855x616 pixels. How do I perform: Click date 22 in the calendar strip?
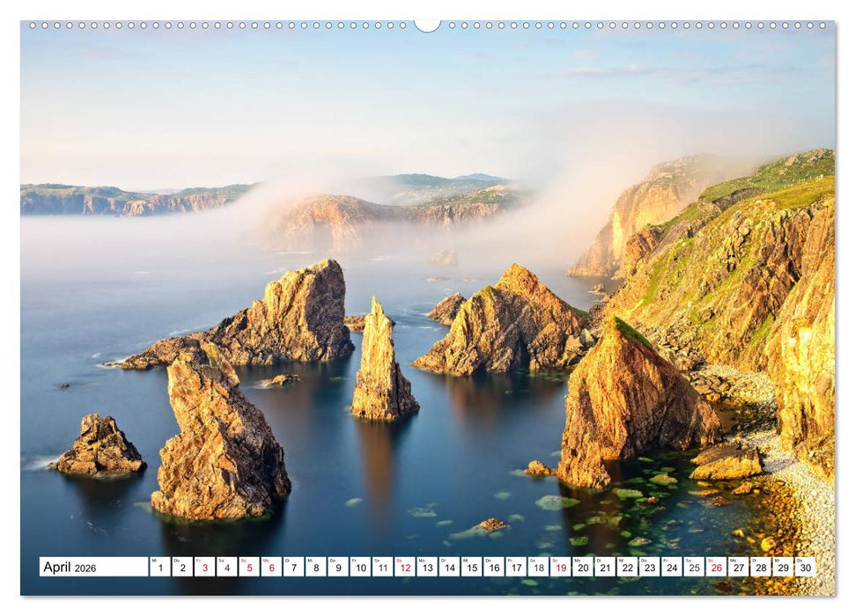click(x=627, y=567)
